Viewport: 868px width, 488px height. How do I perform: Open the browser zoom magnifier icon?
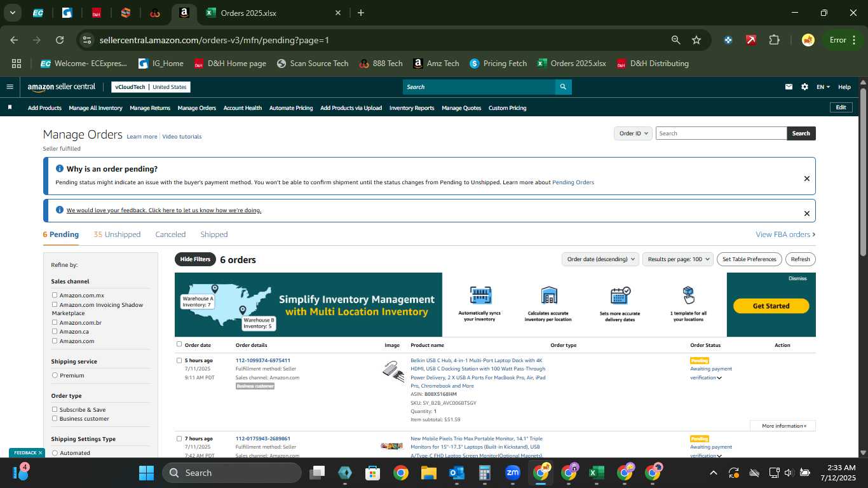click(x=676, y=40)
